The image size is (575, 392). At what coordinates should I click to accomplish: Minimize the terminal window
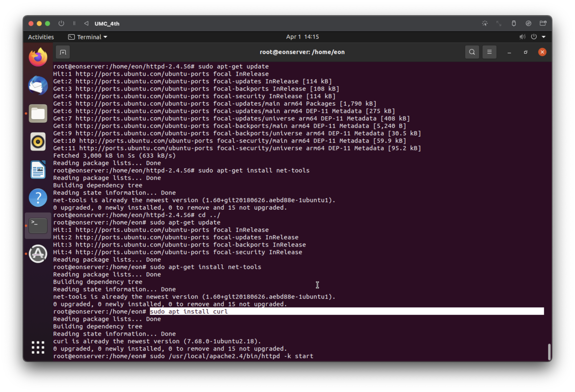(509, 52)
